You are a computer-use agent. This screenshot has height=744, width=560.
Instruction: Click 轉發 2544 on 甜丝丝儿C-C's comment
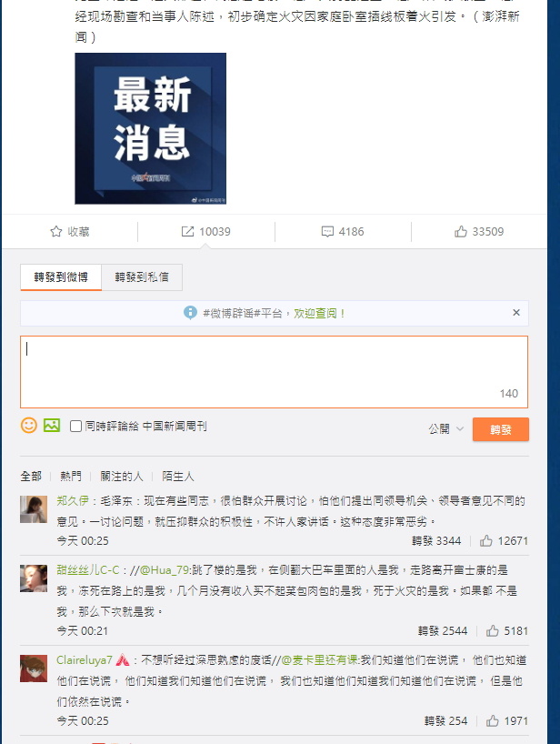[x=443, y=631]
